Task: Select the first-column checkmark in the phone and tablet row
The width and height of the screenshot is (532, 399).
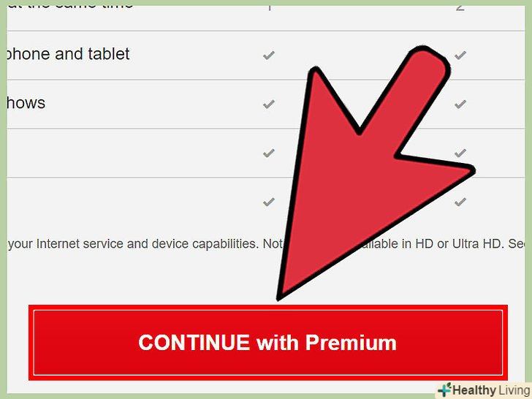Action: tap(269, 55)
